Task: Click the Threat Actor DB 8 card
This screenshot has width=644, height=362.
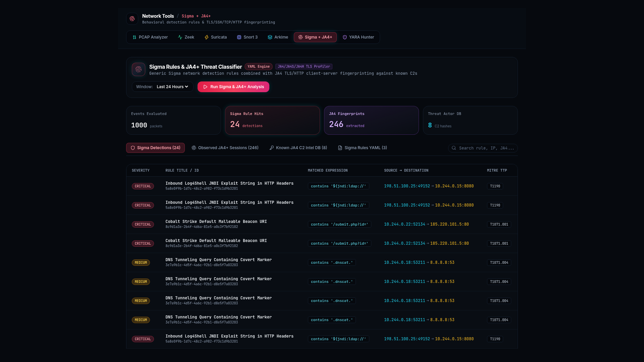Action: tap(470, 120)
